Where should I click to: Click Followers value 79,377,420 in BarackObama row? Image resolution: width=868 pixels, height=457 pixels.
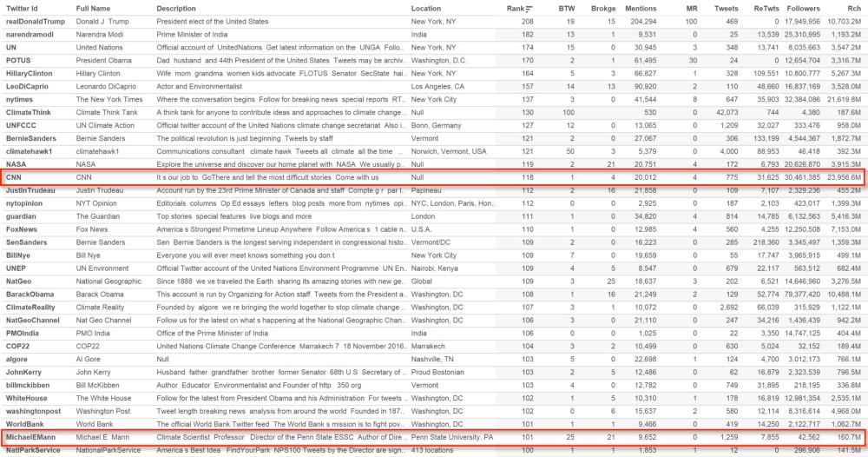tap(803, 295)
